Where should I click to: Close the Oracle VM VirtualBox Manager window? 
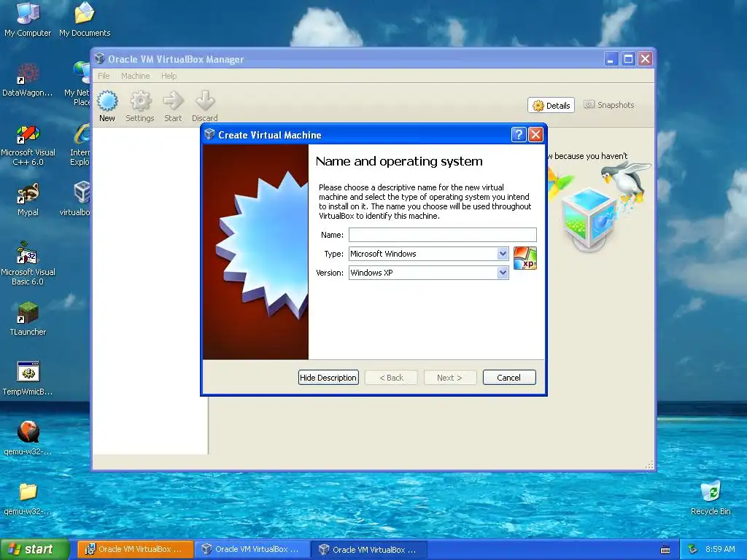click(x=645, y=59)
